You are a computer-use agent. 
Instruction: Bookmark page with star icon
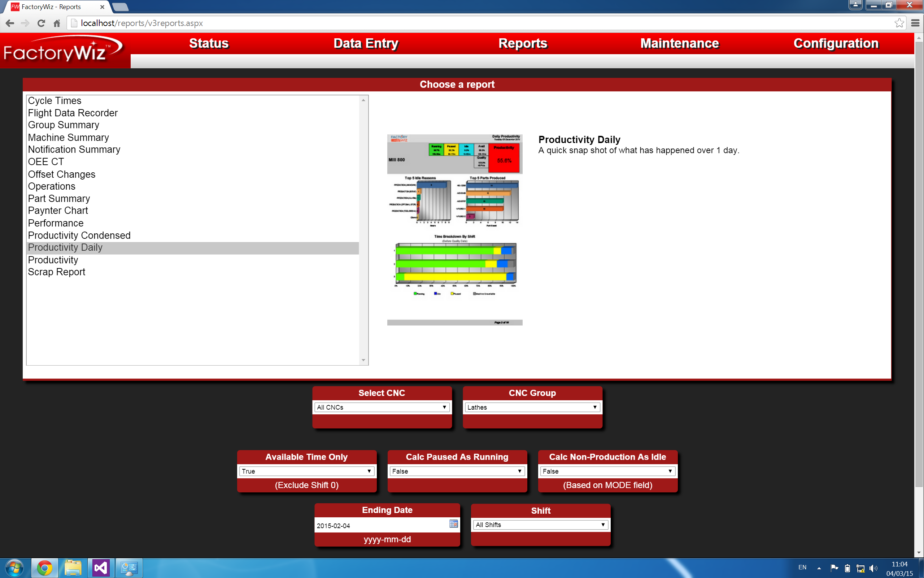[x=899, y=23]
